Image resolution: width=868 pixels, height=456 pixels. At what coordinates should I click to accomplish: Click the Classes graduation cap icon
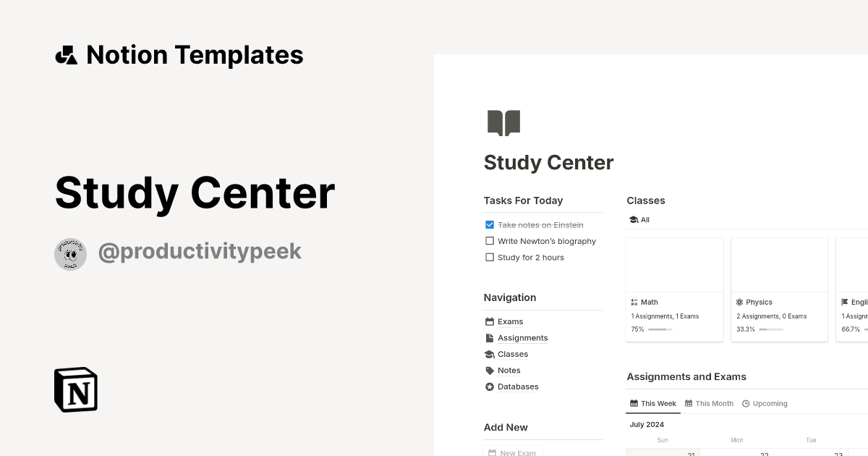[x=490, y=354]
